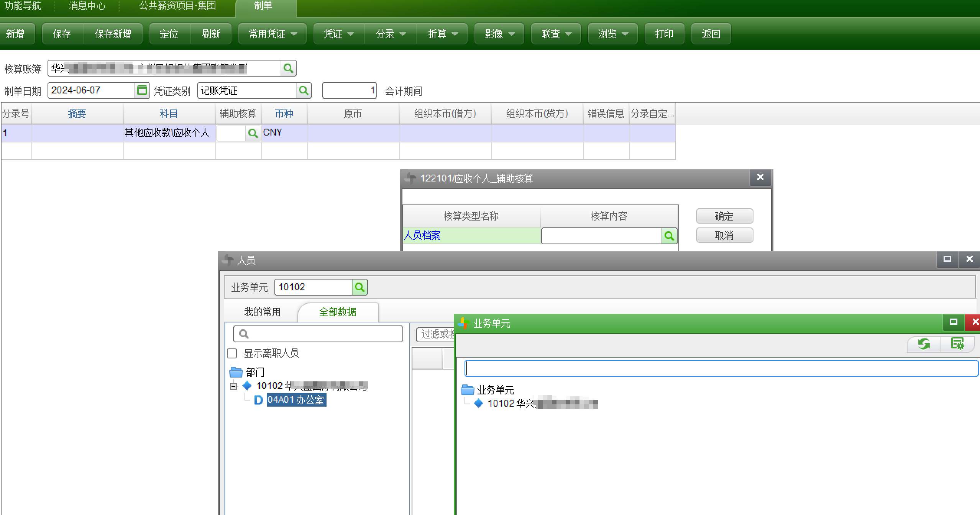
Task: Maximize the 业务单元 window
Action: pos(953,322)
